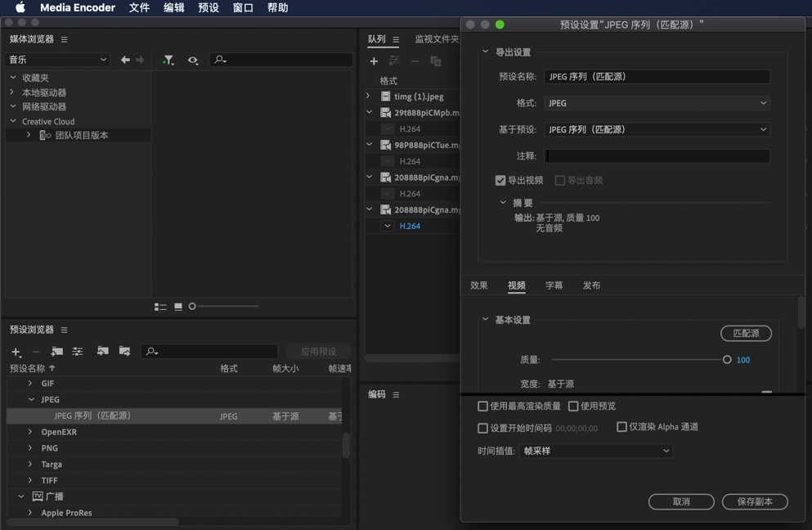Toggle the 导出视频 checkbox
This screenshot has width=812, height=530.
tap(500, 180)
